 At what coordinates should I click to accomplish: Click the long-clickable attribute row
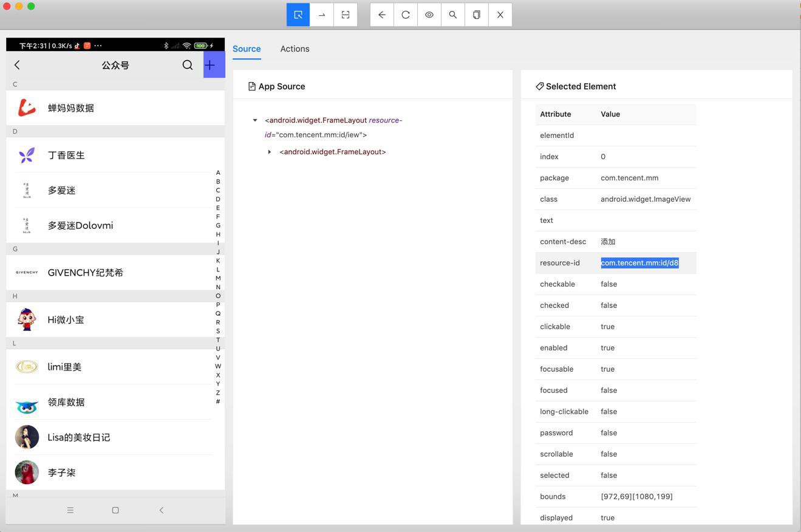(x=616, y=412)
